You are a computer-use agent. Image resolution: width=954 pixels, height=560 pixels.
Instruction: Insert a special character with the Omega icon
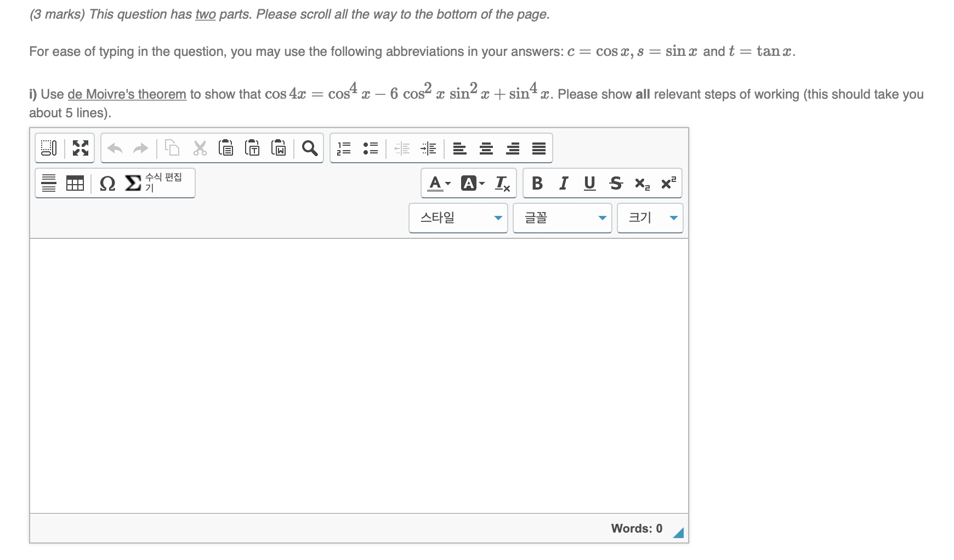(x=107, y=183)
